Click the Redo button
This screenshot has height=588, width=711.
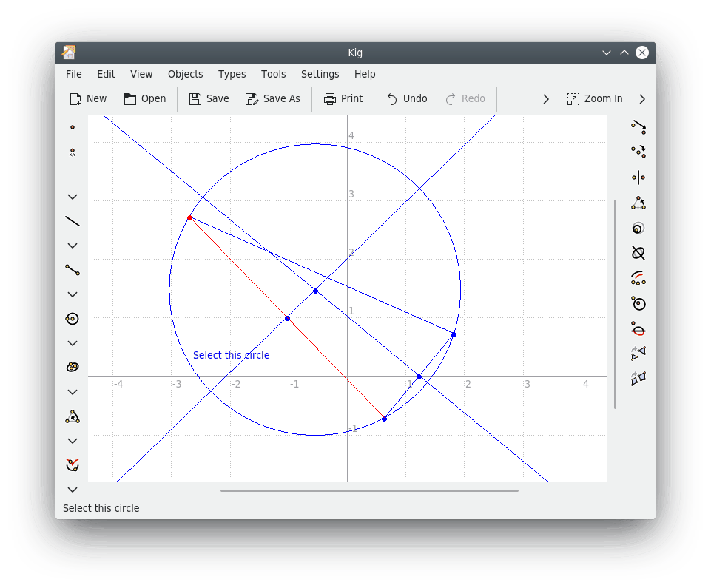click(x=465, y=99)
